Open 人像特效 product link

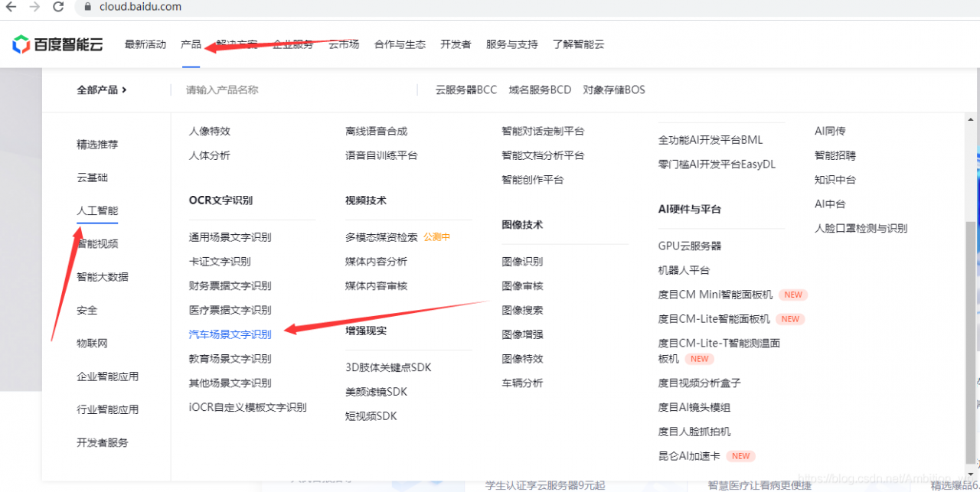[x=210, y=131]
